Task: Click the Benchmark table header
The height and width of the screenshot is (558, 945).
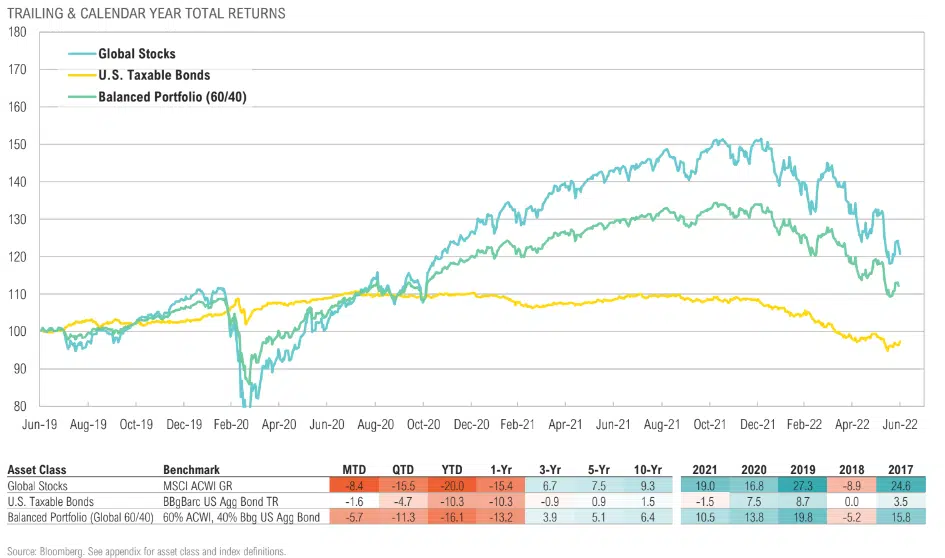Action: tap(190, 469)
